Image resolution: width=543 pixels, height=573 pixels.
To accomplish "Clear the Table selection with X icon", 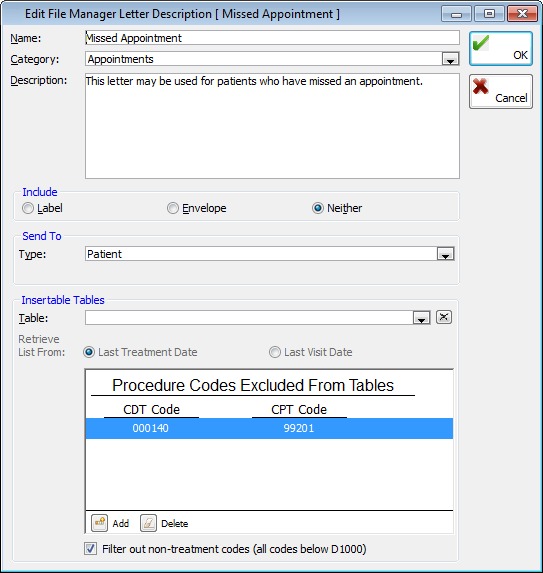I will tap(444, 317).
